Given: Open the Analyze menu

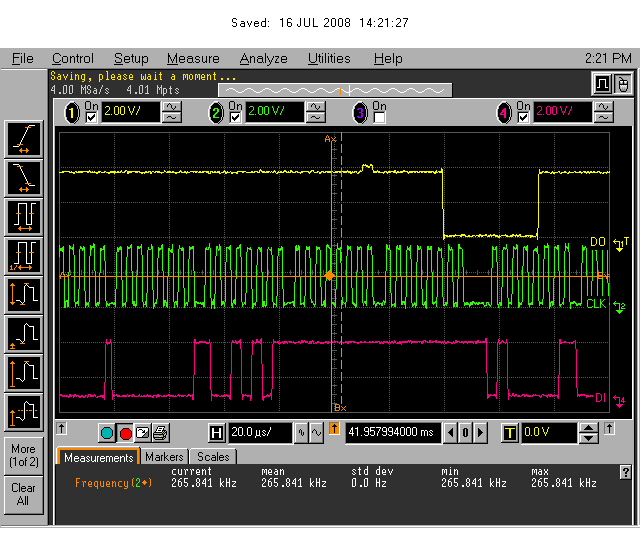Looking at the screenshot, I should (x=263, y=59).
